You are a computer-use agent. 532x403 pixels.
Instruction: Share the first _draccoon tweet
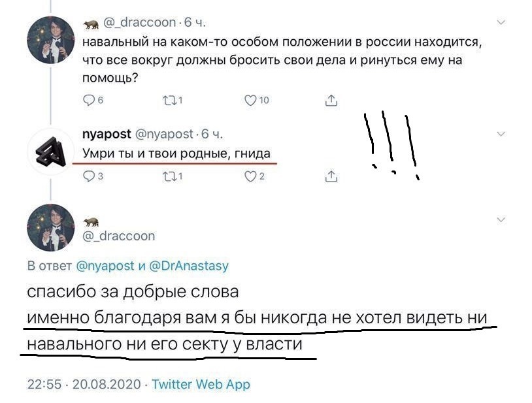click(331, 100)
